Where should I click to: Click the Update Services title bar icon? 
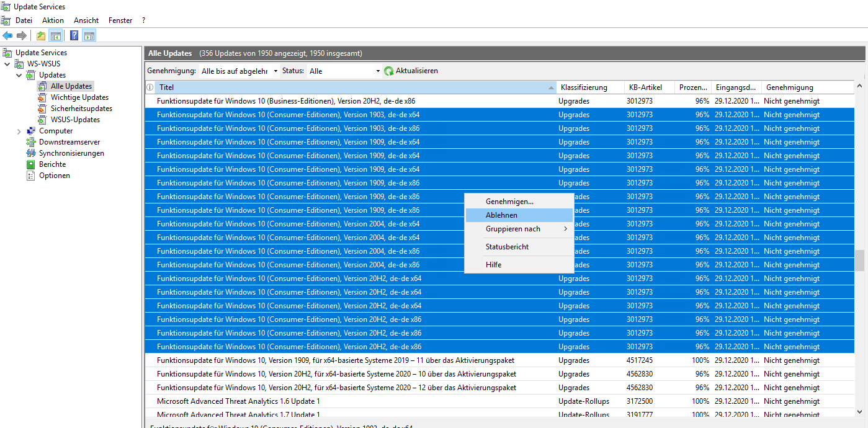tap(6, 6)
